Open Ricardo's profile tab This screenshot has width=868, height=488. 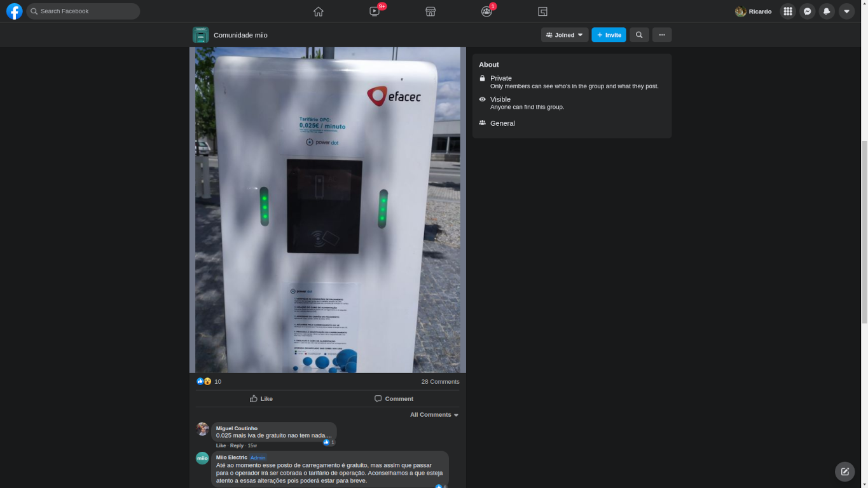754,11
